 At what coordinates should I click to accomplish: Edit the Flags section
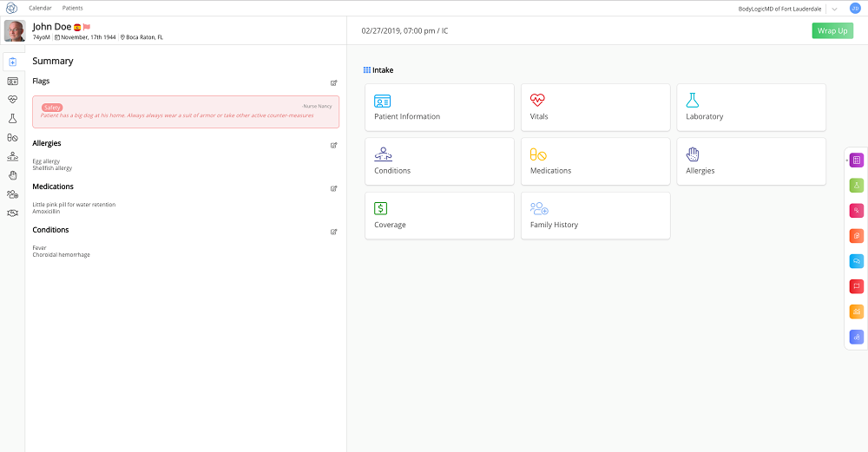[334, 82]
